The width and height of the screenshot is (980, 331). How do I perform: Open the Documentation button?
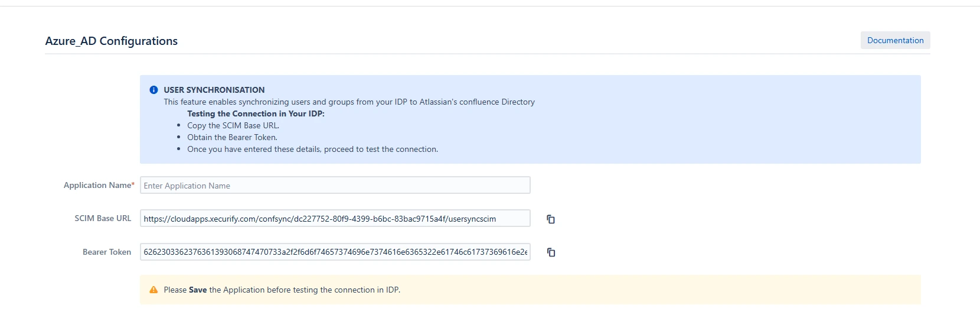click(895, 40)
